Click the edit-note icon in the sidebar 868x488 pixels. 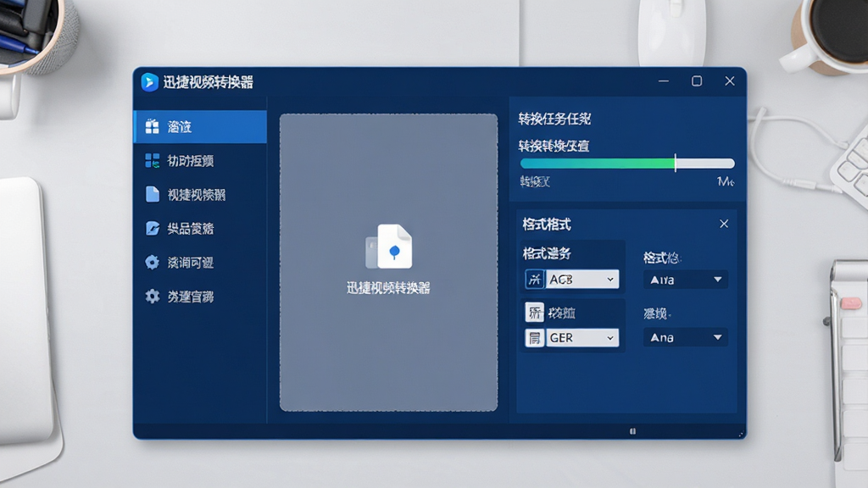pos(153,229)
